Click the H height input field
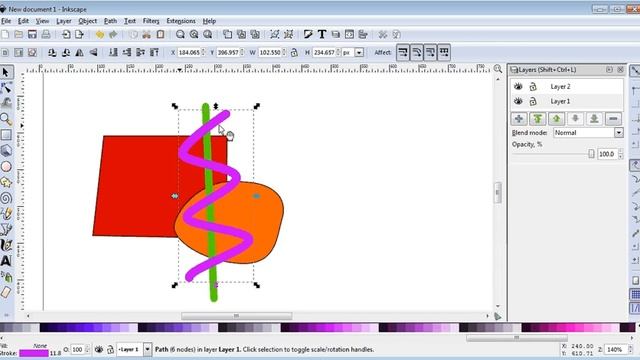This screenshot has height=360, width=640. [x=324, y=53]
